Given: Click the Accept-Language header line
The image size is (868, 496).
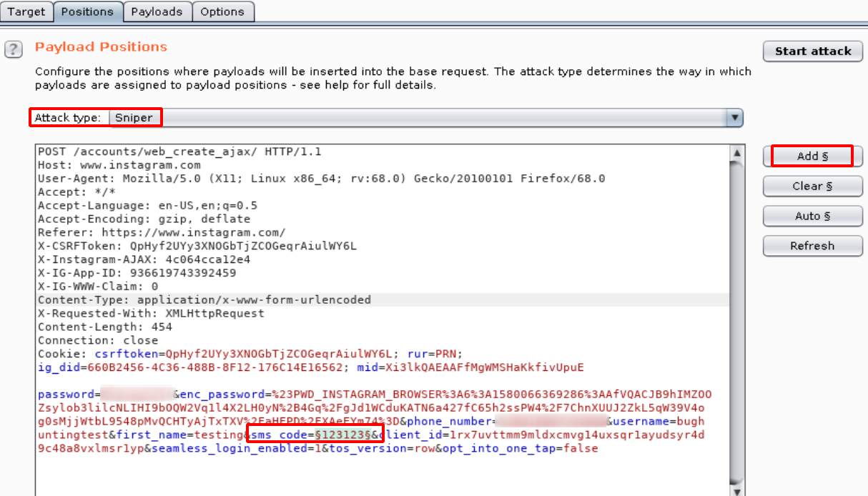Looking at the screenshot, I should [147, 206].
